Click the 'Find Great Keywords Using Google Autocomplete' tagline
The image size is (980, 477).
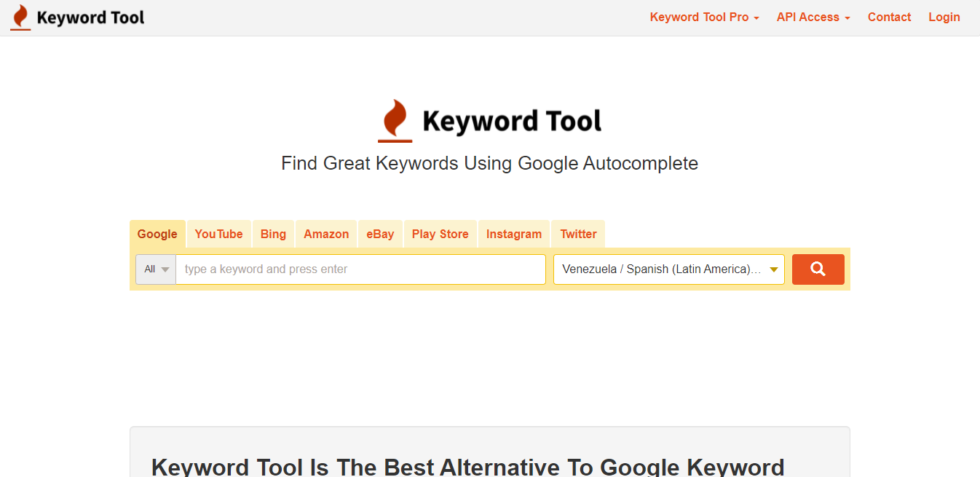coord(490,163)
